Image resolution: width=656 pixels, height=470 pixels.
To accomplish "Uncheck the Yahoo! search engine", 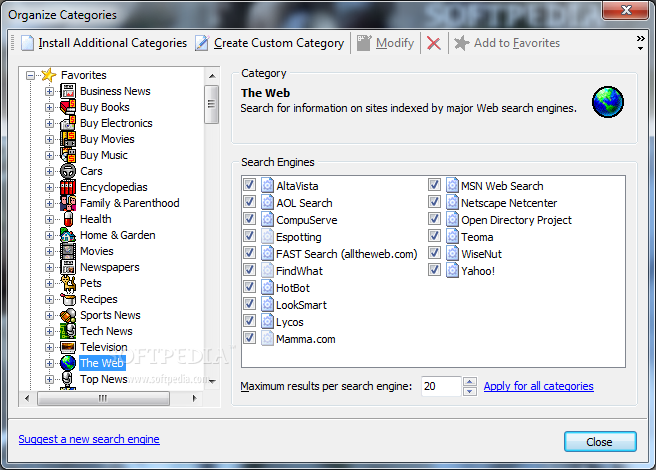I will (x=434, y=270).
